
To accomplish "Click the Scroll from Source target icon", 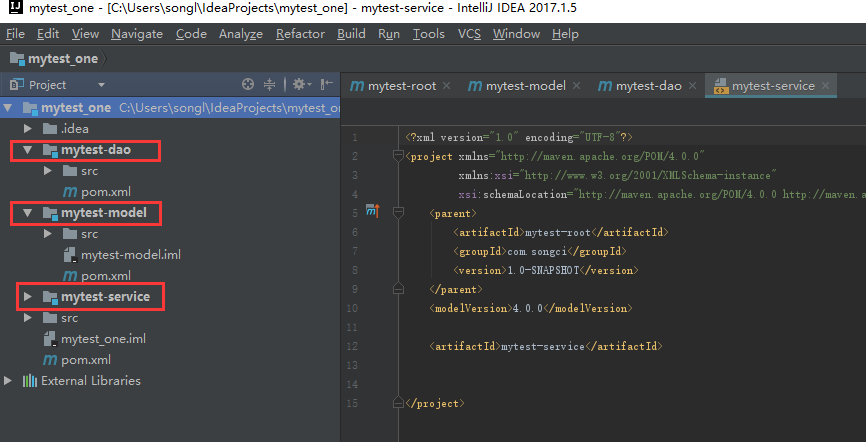I will click(x=248, y=85).
